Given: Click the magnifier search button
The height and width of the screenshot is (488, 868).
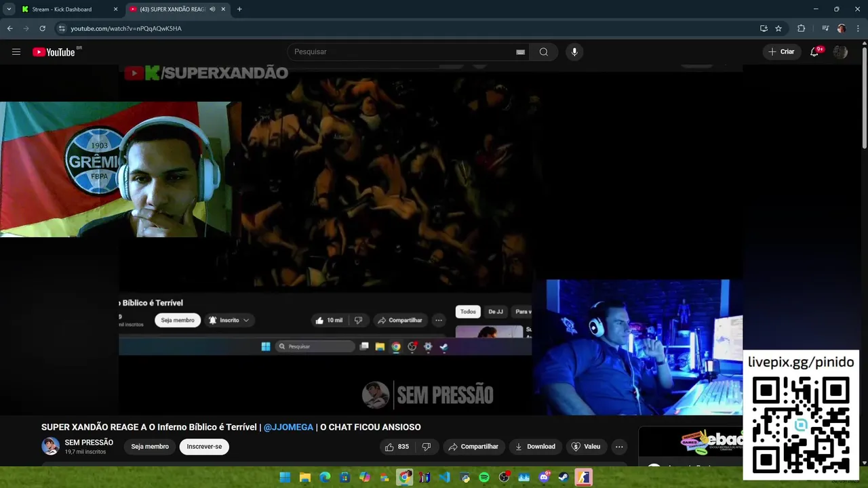Looking at the screenshot, I should tap(544, 52).
